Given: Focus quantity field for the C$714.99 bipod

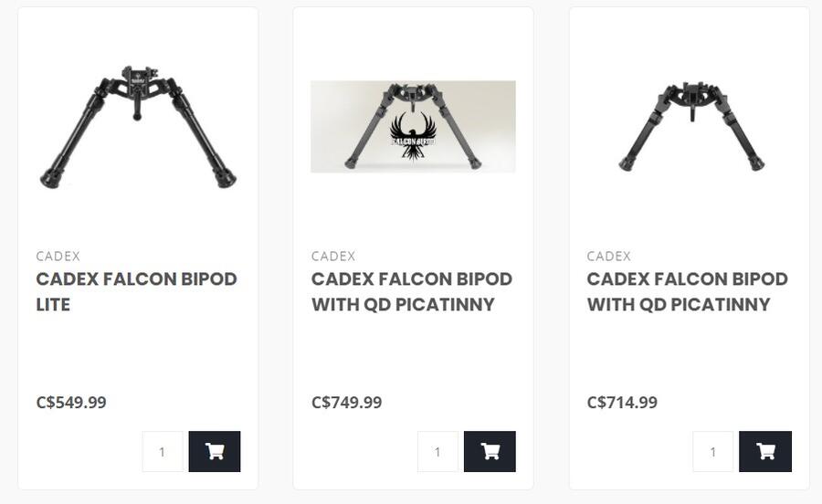Looking at the screenshot, I should click(712, 451).
